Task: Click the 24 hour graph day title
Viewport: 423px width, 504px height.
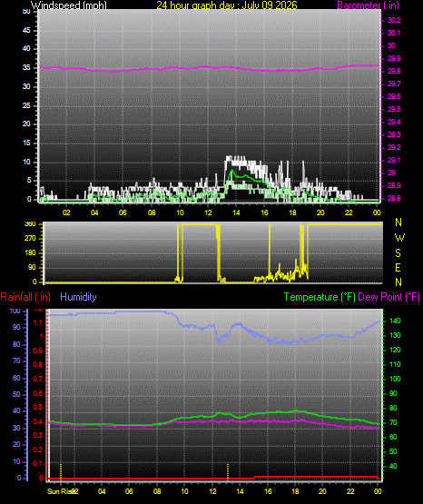Action: tap(227, 5)
